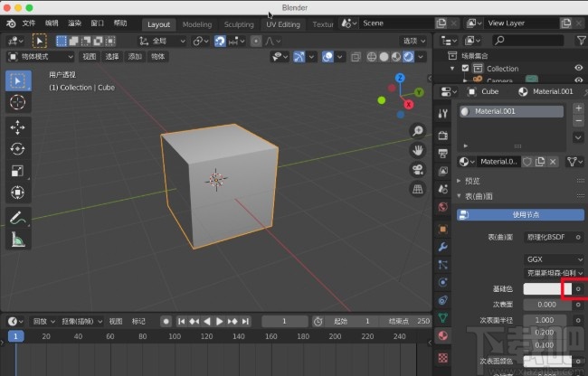Screen dimensions: 588x376
Task: Choose the Annotate pencil tool
Action: click(17, 218)
